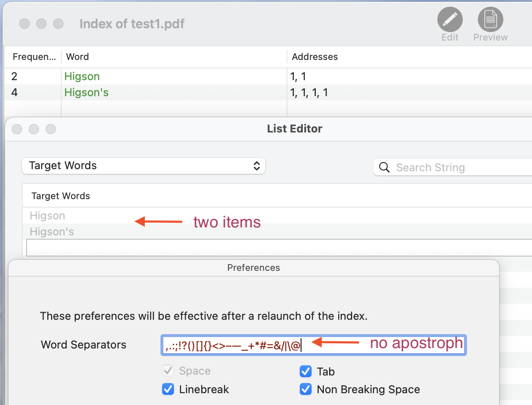Screen dimensions: 532x405
Task: Toggle Non Breaking Space checkbox
Action: (x=306, y=389)
